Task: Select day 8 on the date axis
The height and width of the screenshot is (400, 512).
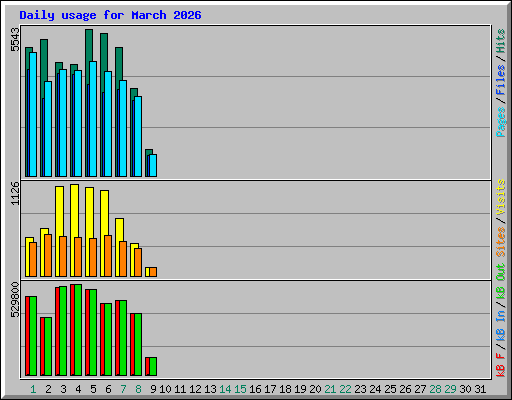Action: tap(138, 389)
